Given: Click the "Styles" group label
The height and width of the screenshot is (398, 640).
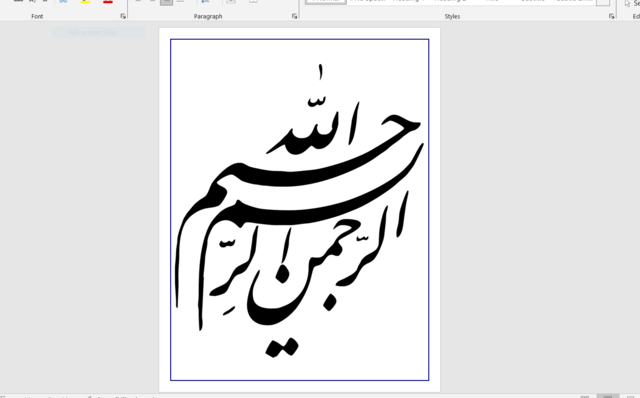Looking at the screenshot, I should point(452,16).
